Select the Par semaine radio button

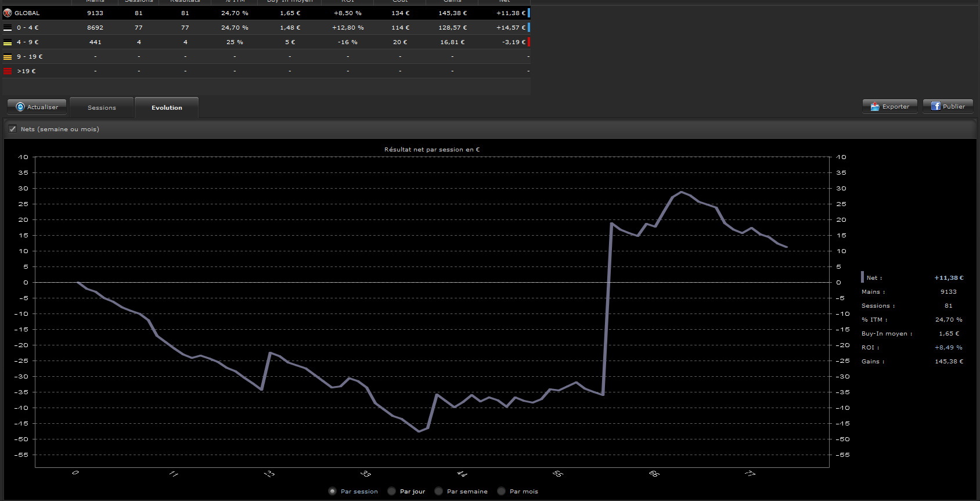438,491
